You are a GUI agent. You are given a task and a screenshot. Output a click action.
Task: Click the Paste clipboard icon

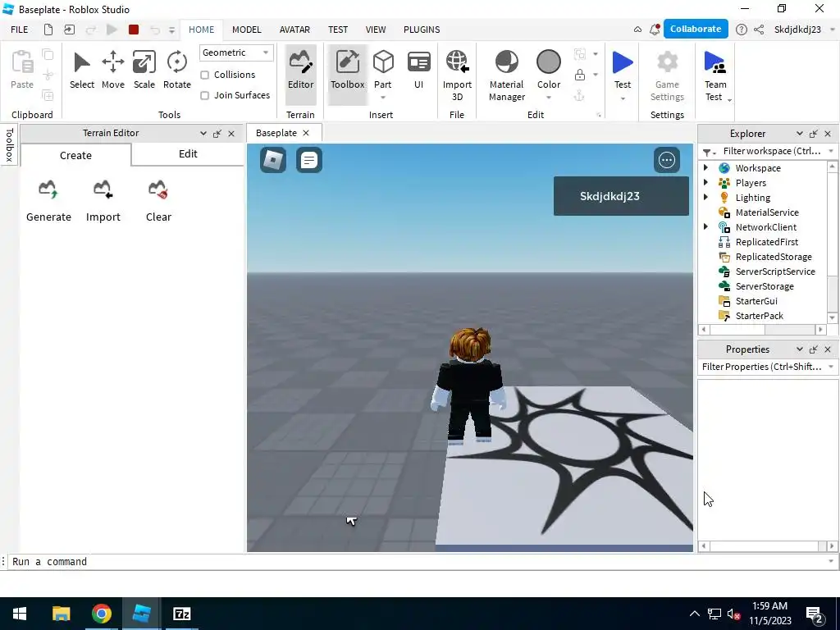click(22, 62)
